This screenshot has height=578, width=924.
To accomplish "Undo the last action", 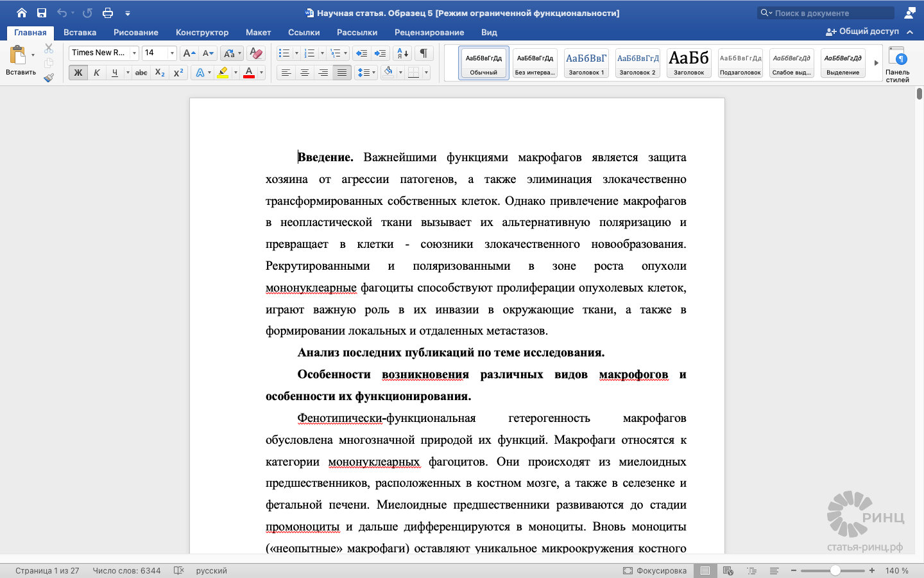I will [62, 13].
